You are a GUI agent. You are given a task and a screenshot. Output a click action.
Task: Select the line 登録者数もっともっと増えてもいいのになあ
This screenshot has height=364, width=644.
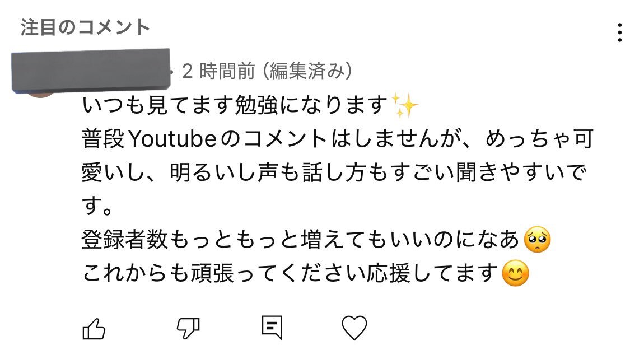301,241
